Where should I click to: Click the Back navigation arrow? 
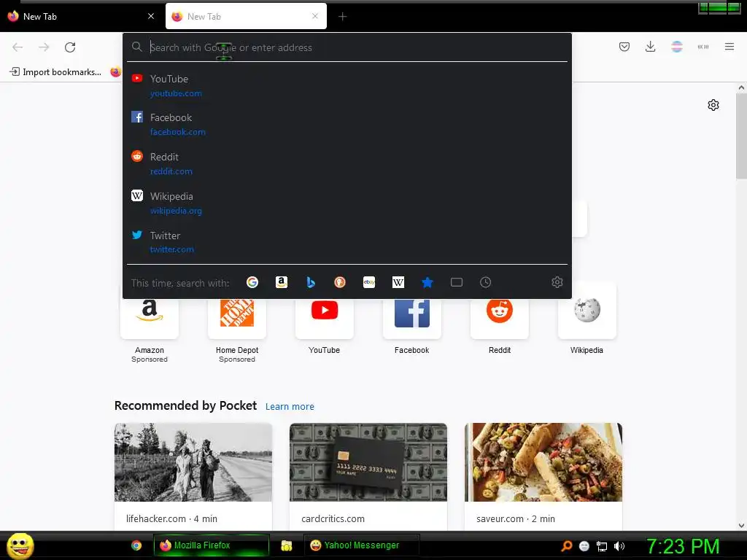(x=18, y=47)
